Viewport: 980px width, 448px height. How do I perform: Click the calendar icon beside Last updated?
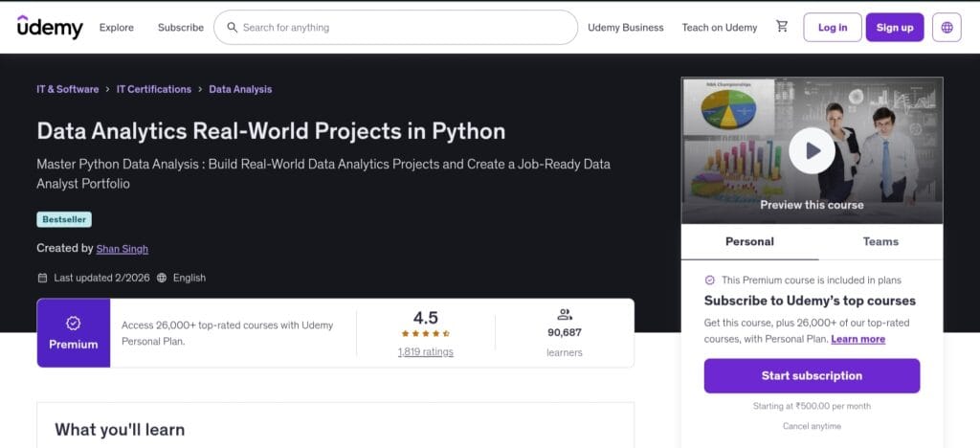click(42, 278)
